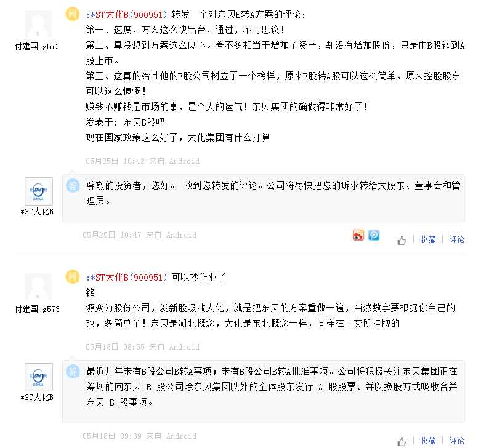Click the blue 答 badge on second answer
Viewport: 481px width, 448px height.
(73, 371)
